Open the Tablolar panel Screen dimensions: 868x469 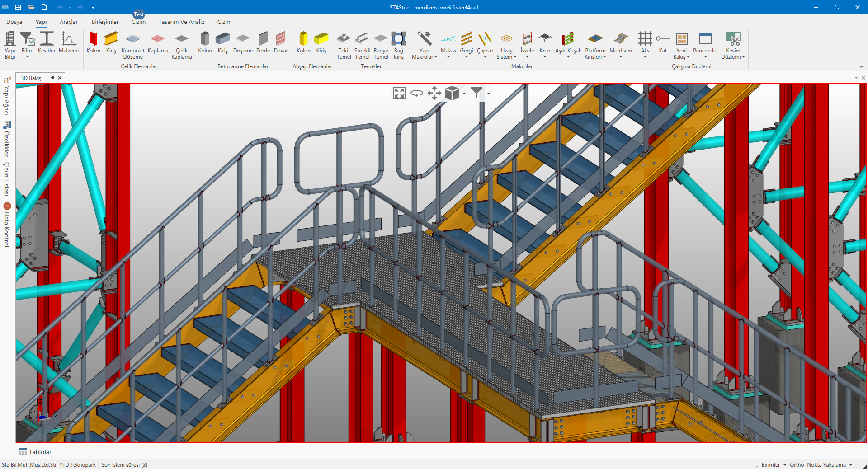click(x=35, y=452)
